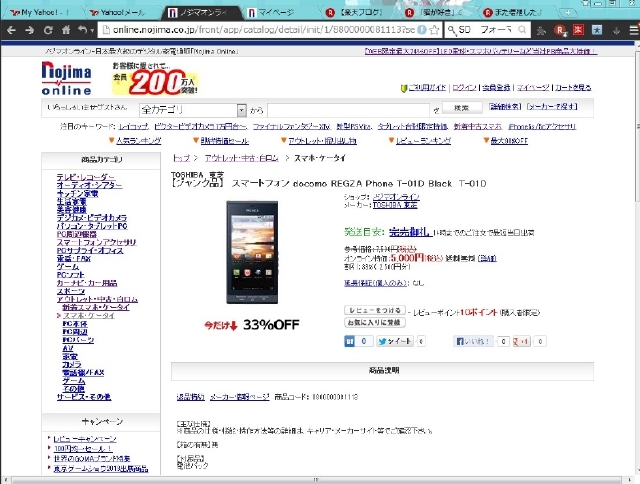
Task: Click the Google +1 button
Action: (x=522, y=341)
